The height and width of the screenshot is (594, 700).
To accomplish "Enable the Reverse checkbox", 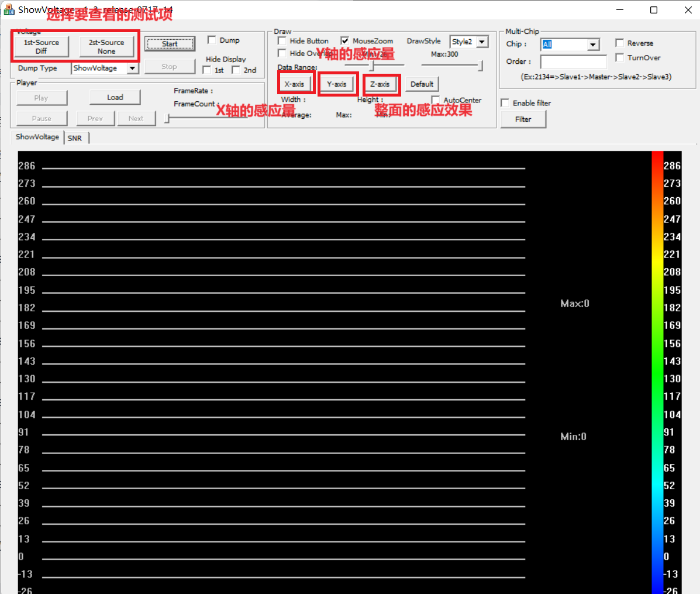I will pyautogui.click(x=620, y=43).
